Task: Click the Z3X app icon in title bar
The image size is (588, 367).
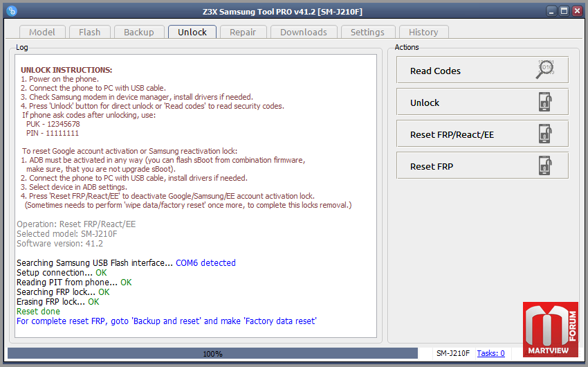Action: pyautogui.click(x=12, y=11)
